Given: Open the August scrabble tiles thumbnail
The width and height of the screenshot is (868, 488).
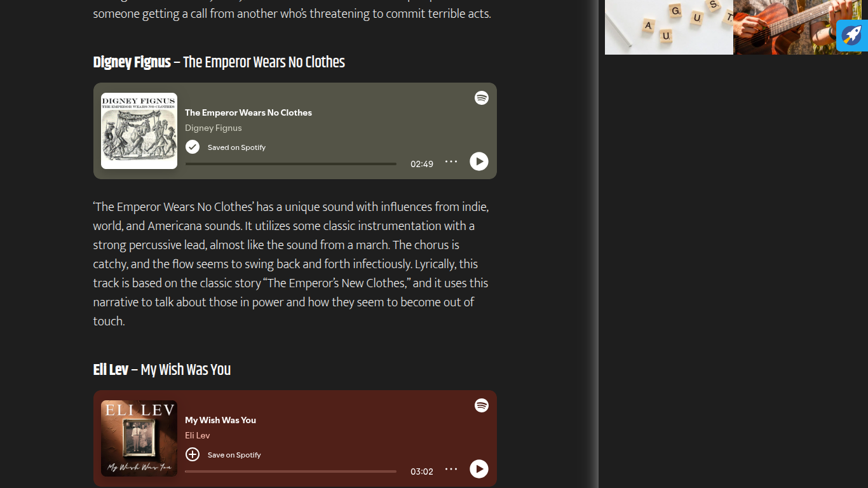Looking at the screenshot, I should [668, 27].
